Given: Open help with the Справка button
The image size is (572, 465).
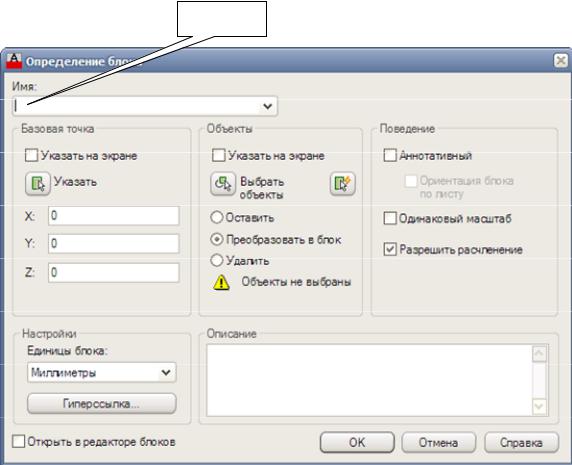Looking at the screenshot, I should pos(521,442).
